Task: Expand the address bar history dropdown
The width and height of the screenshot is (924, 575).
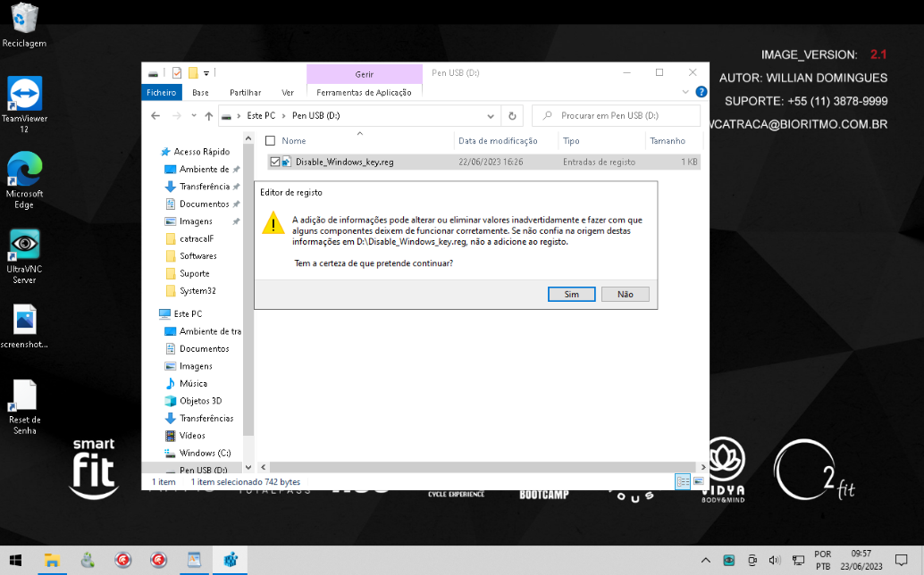Action: pyautogui.click(x=491, y=116)
